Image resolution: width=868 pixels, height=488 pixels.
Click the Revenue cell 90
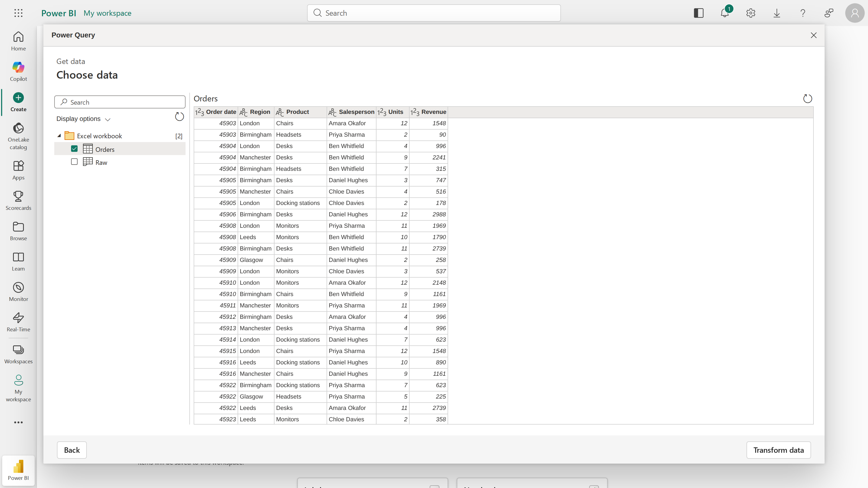click(428, 135)
